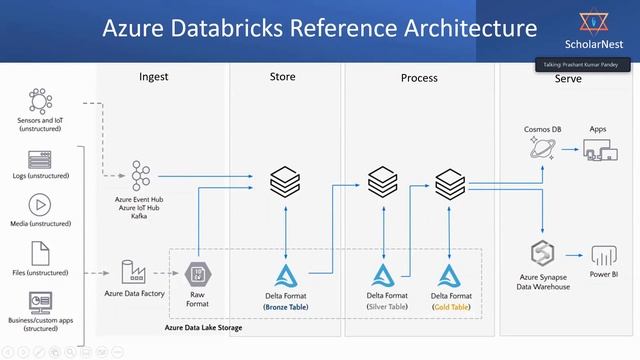Click the Media play-circle icon

(40, 204)
